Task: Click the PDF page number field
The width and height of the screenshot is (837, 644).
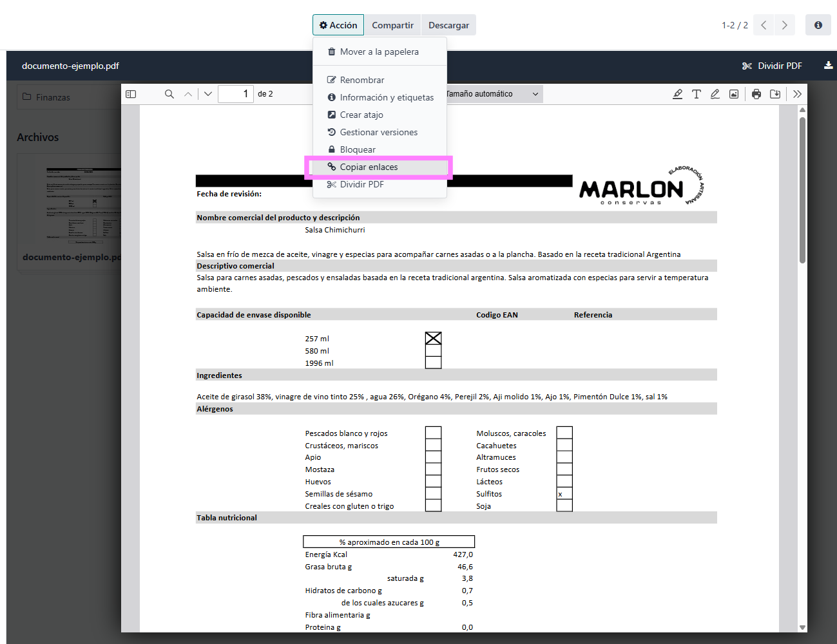Action: click(235, 94)
